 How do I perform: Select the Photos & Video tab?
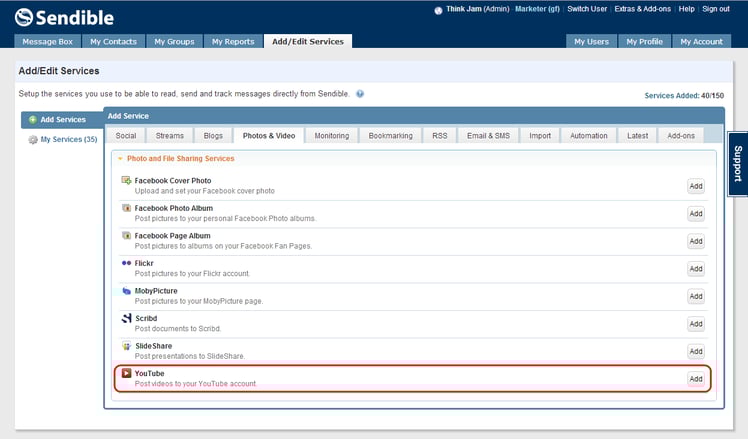pos(269,136)
